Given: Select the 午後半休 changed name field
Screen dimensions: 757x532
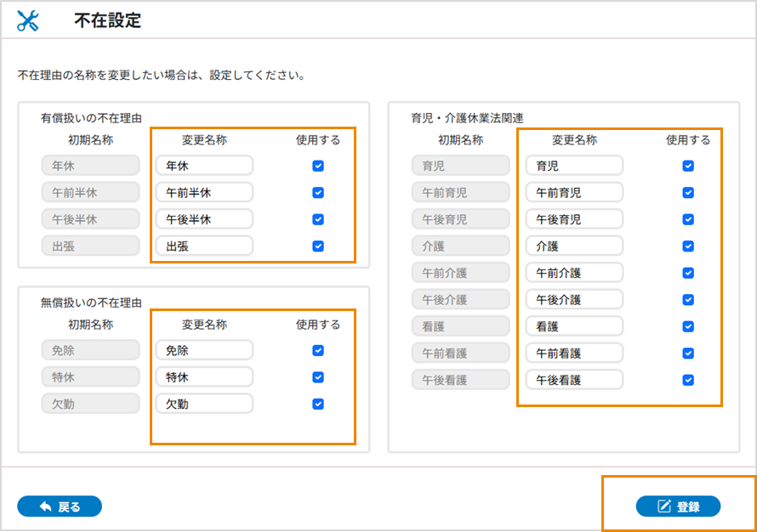Looking at the screenshot, I should click(204, 219).
